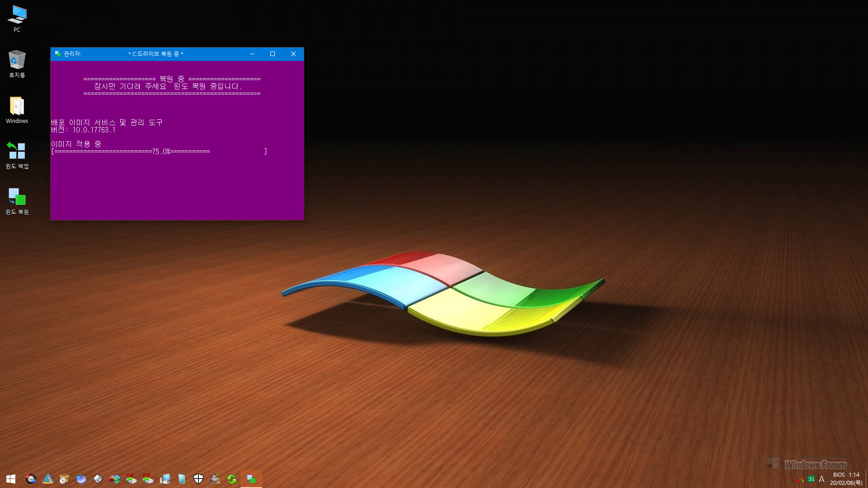This screenshot has width=868, height=488.
Task: Open the floppy disk taskbar icon
Action: [98, 479]
